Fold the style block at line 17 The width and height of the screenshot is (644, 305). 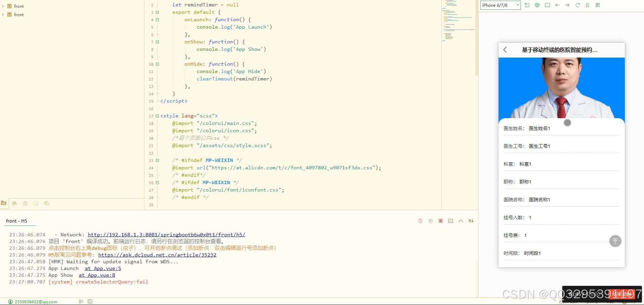(157, 116)
